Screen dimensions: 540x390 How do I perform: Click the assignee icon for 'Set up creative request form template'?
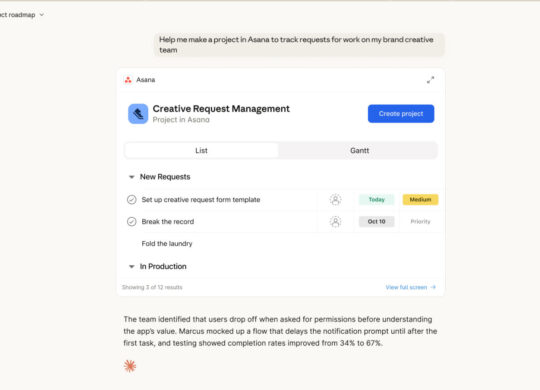pyautogui.click(x=335, y=199)
